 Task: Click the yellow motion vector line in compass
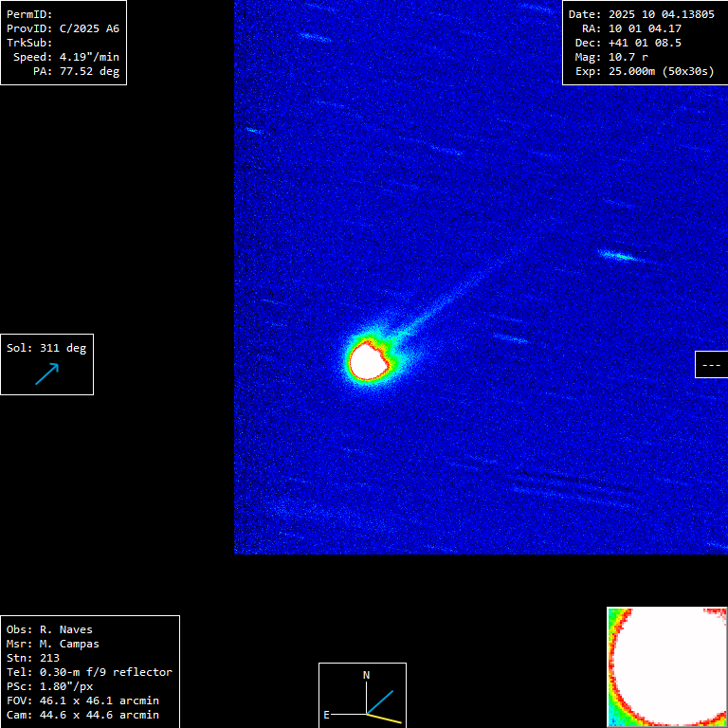[x=385, y=719]
